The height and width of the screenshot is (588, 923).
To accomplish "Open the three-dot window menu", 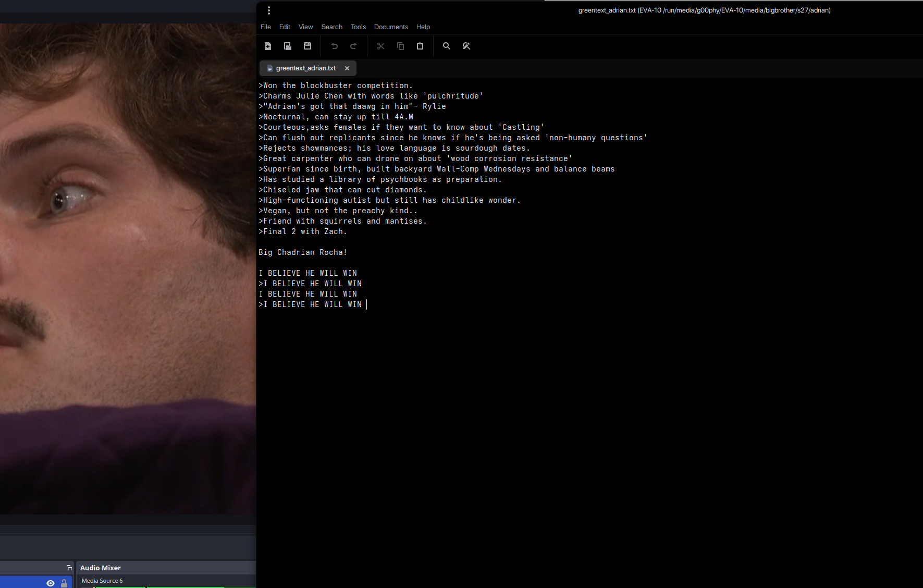I will pos(269,10).
